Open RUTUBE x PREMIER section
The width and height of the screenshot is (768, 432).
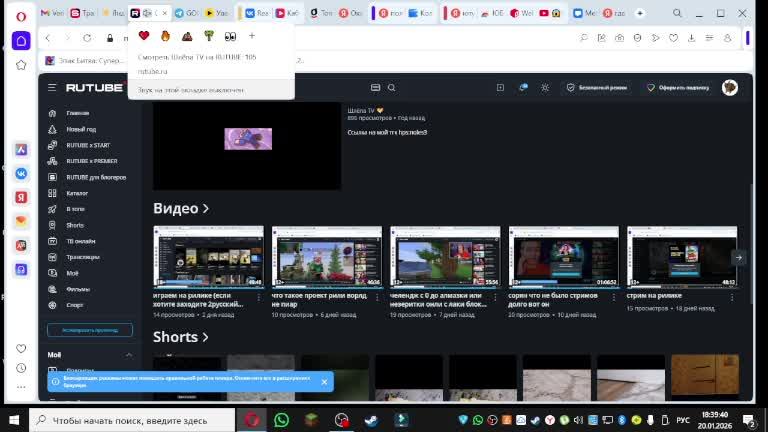92,161
